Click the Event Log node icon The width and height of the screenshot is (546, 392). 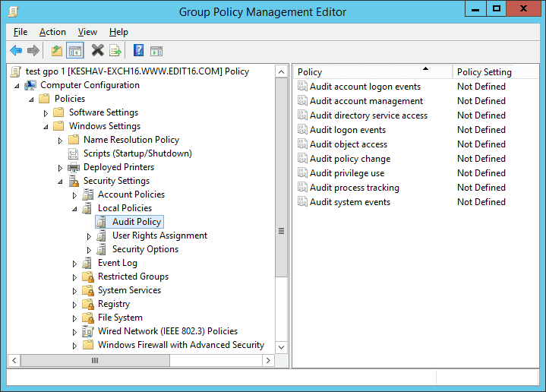click(x=87, y=263)
